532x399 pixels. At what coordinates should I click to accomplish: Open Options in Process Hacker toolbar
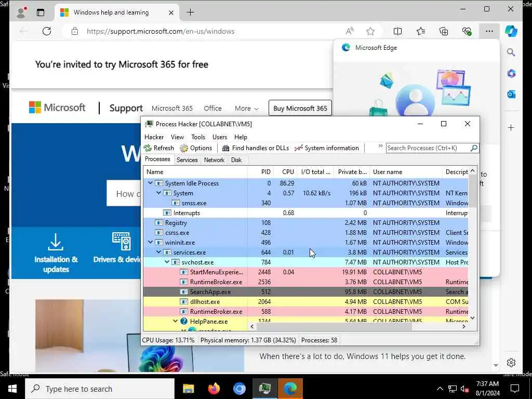tap(196, 148)
